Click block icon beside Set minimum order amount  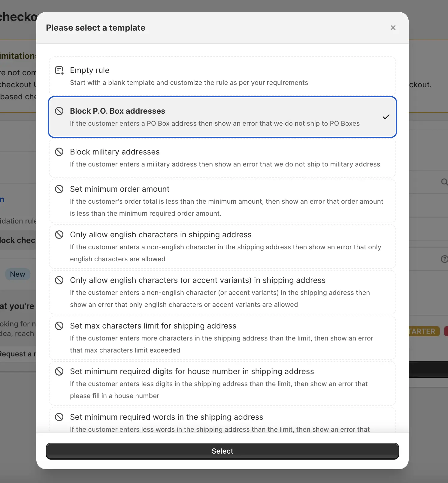[59, 189]
